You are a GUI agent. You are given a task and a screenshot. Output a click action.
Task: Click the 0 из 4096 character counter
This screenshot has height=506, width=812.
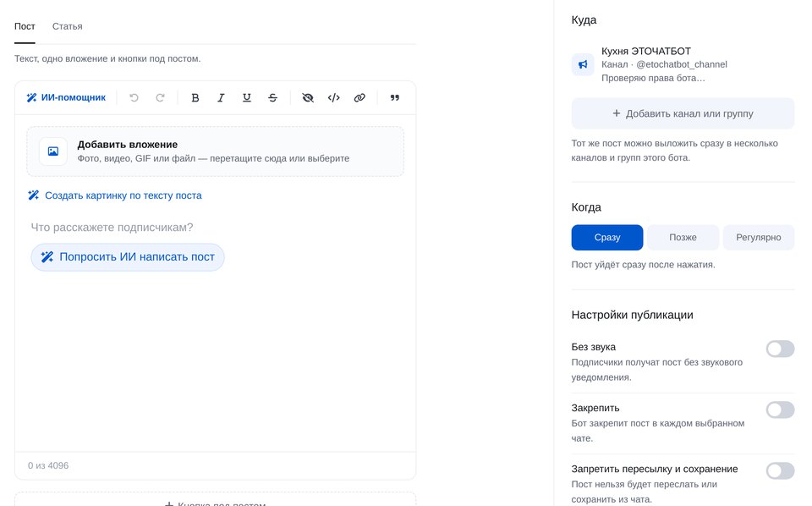[48, 465]
